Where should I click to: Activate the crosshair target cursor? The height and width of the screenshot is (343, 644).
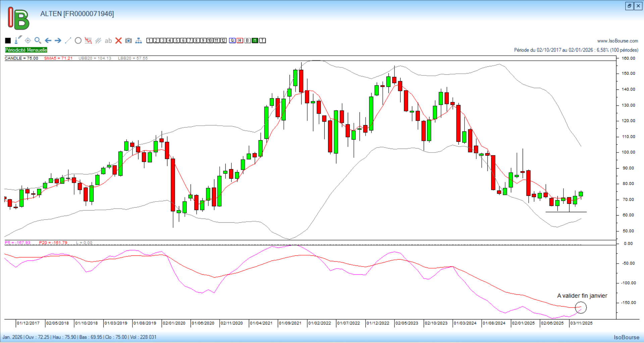coord(28,41)
